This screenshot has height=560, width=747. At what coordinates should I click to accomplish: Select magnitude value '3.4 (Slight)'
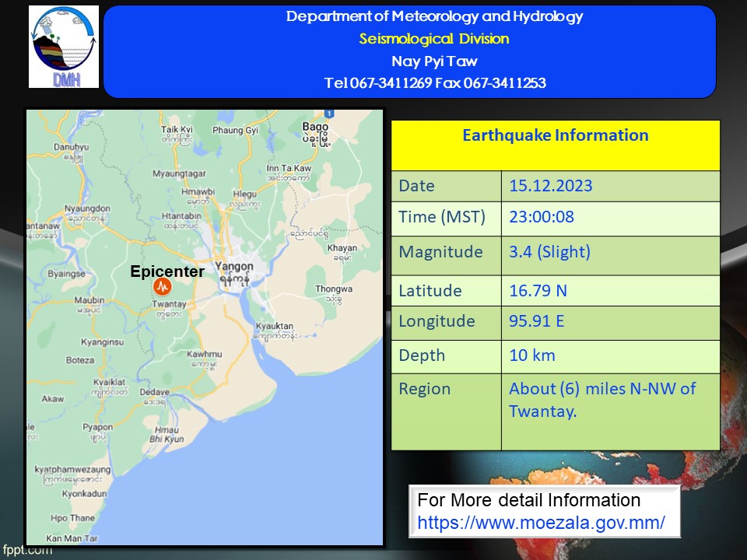coord(550,252)
